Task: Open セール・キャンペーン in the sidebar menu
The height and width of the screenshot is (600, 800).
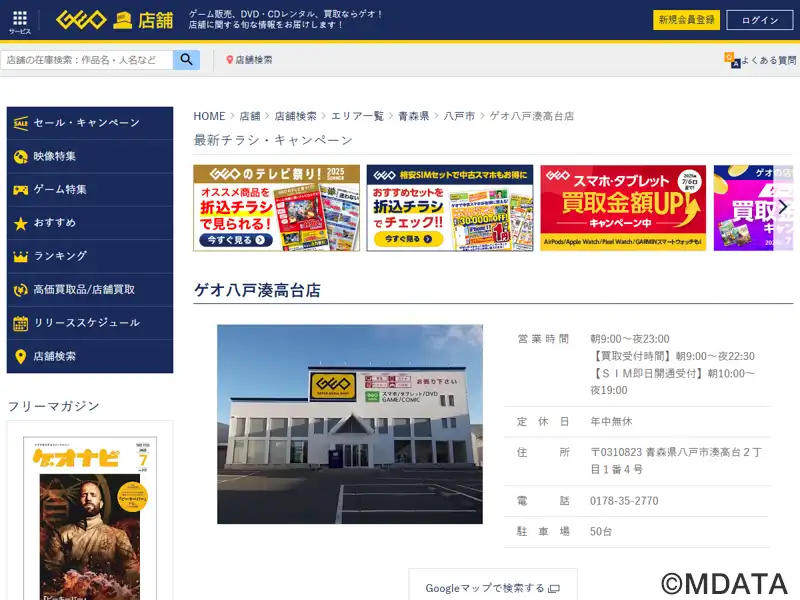Action: 90,123
